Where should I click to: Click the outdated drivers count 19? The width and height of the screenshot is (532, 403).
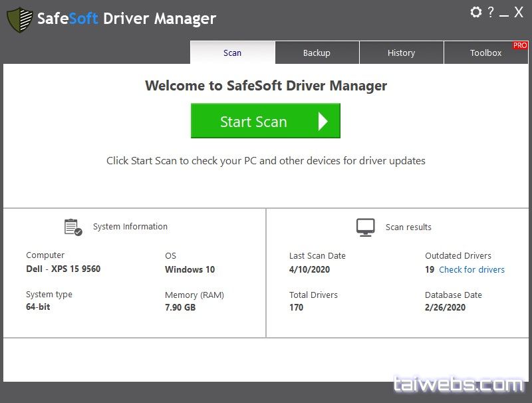(x=430, y=269)
